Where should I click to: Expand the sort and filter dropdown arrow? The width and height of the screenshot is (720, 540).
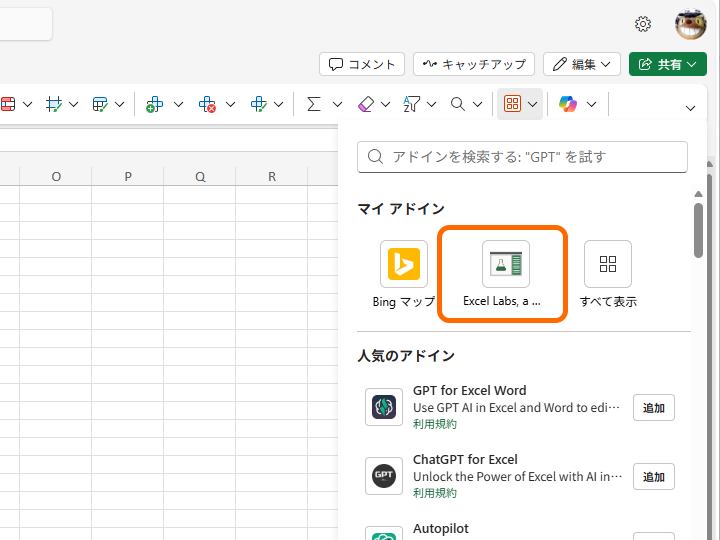point(432,105)
